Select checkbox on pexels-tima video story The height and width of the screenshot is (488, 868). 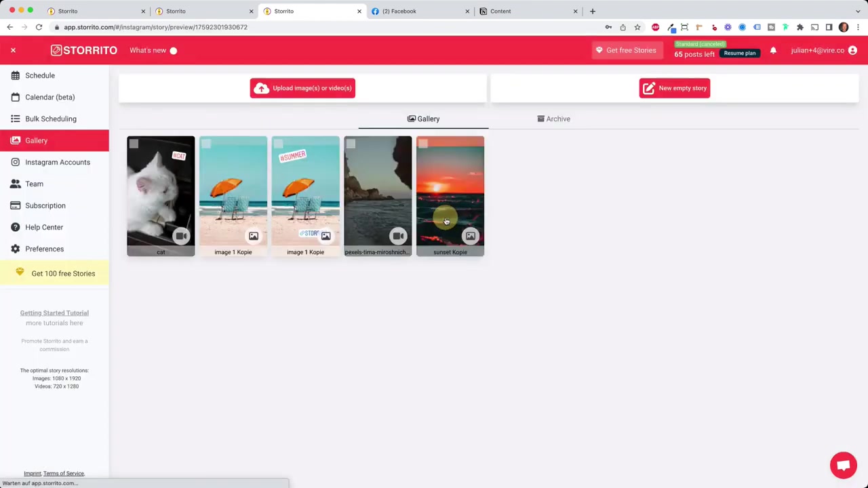pos(351,144)
